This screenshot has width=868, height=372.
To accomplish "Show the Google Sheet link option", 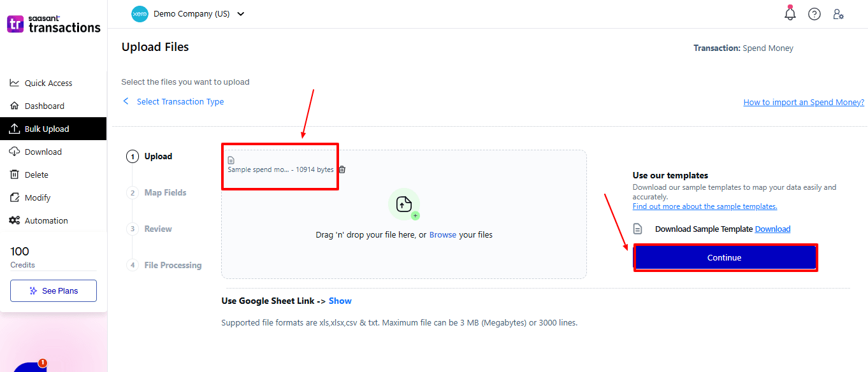I will tap(340, 301).
